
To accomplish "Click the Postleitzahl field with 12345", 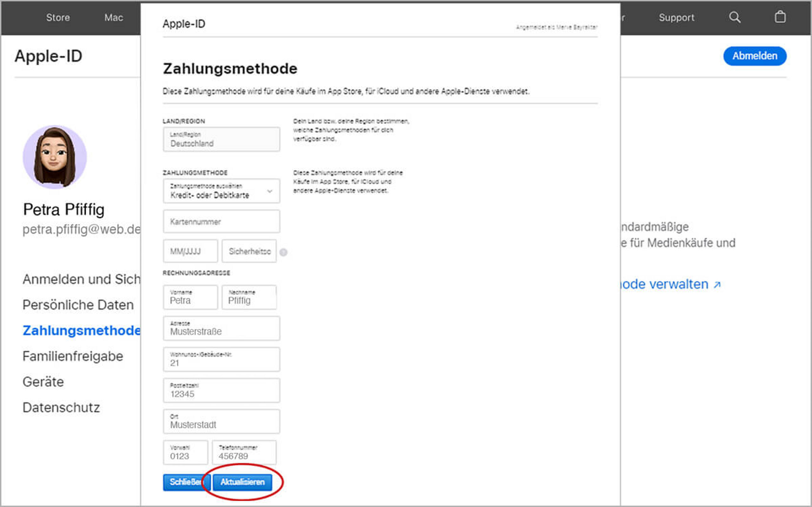I will pyautogui.click(x=221, y=391).
